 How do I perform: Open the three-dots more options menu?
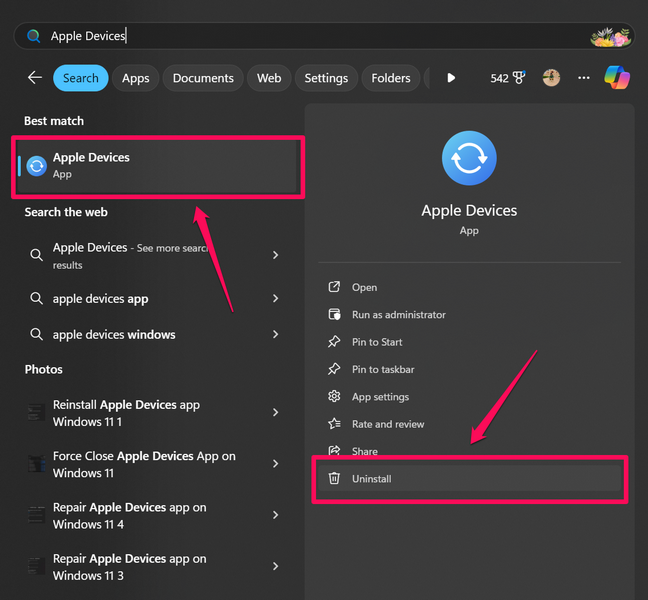pos(584,78)
